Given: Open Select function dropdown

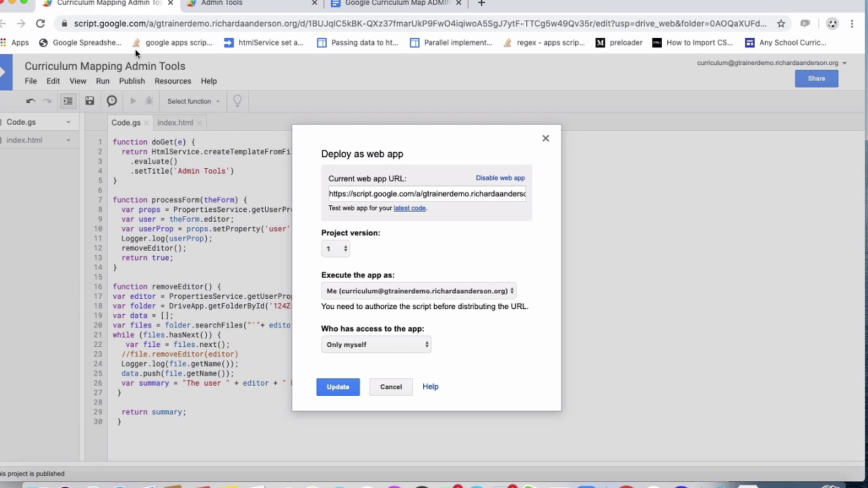Looking at the screenshot, I should [193, 101].
